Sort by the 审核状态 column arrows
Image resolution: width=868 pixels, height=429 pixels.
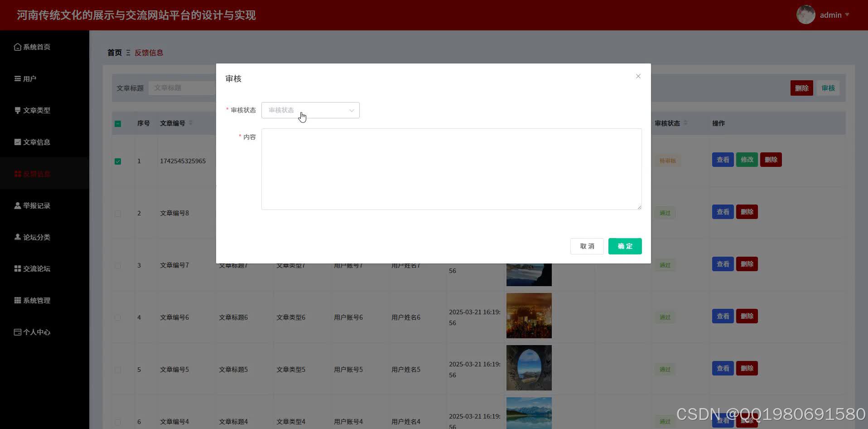pos(685,123)
